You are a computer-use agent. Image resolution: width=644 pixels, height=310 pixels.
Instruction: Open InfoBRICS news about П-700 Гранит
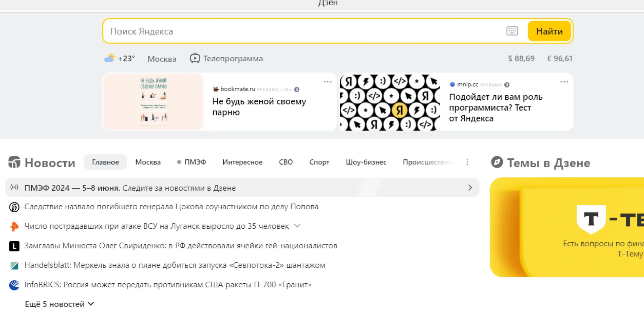pyautogui.click(x=168, y=285)
